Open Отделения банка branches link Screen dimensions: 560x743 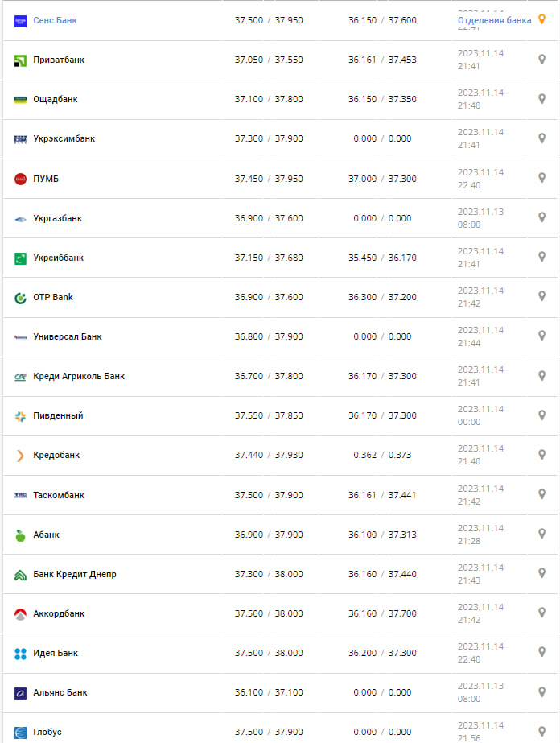tap(494, 19)
